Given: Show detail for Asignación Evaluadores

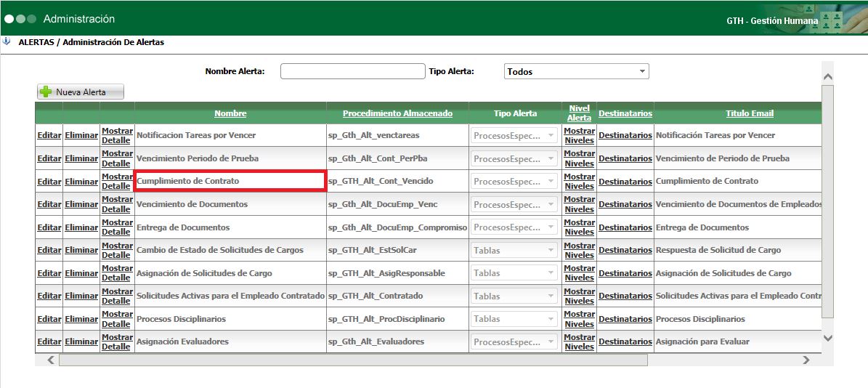Looking at the screenshot, I should pos(117,341).
